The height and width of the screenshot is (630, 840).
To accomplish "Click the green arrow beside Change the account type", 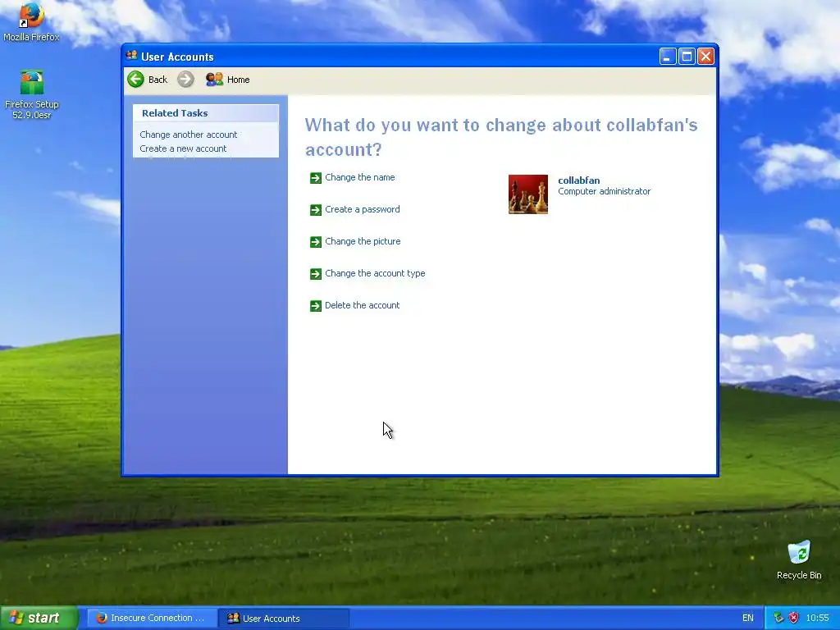I will 316,274.
